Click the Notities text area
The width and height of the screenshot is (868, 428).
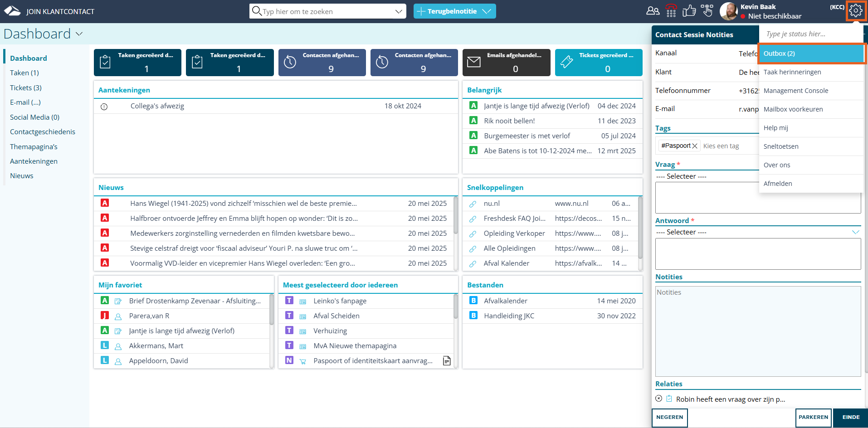point(758,331)
